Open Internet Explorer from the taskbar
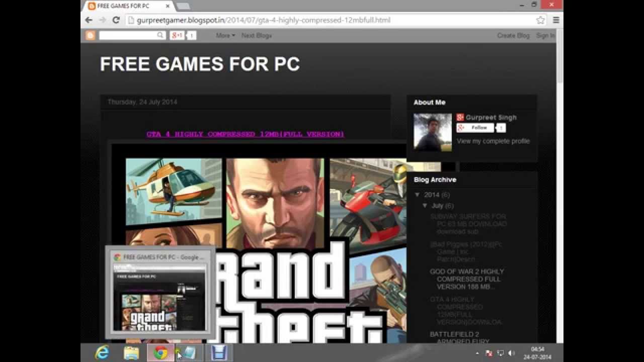This screenshot has width=644, height=362. click(x=102, y=353)
